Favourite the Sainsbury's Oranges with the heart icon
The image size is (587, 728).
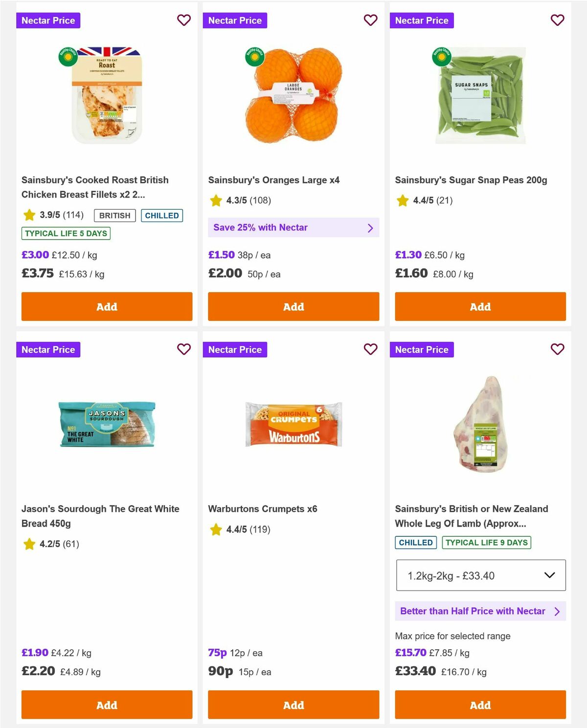click(x=370, y=20)
